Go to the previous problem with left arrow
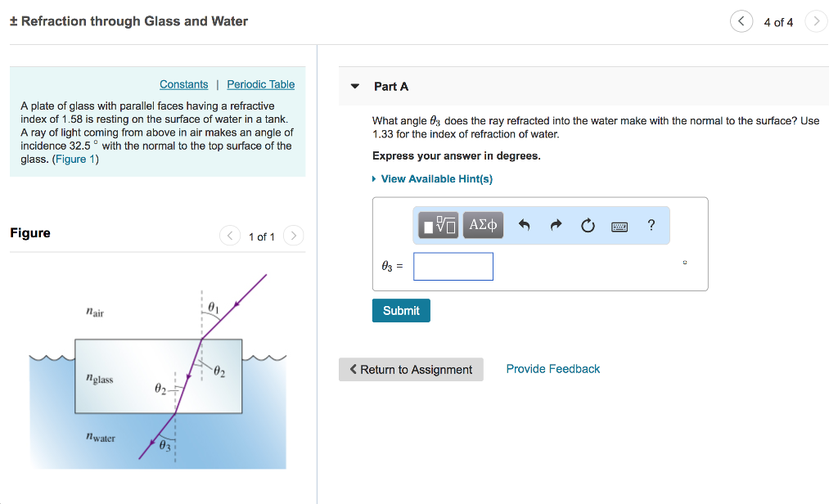 click(741, 21)
